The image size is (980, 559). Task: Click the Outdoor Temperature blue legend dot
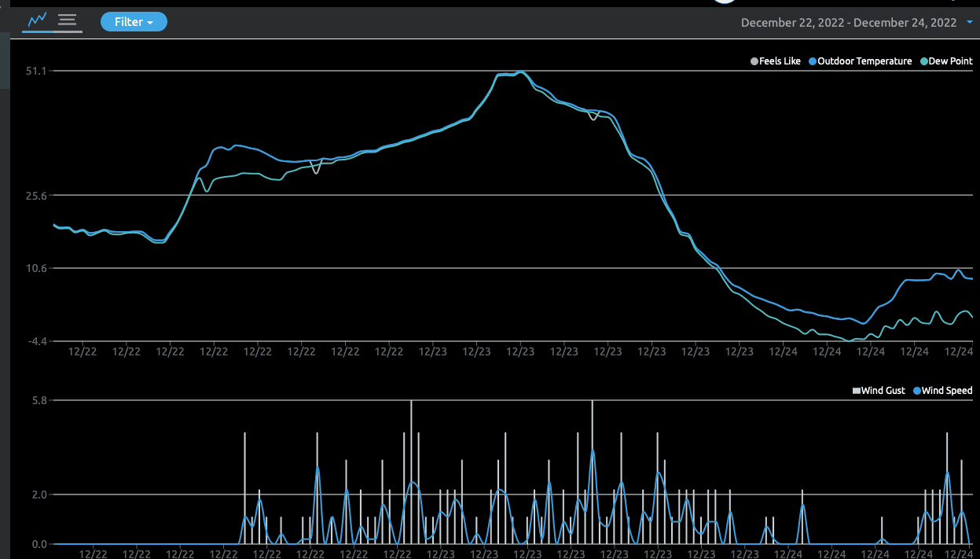(813, 61)
